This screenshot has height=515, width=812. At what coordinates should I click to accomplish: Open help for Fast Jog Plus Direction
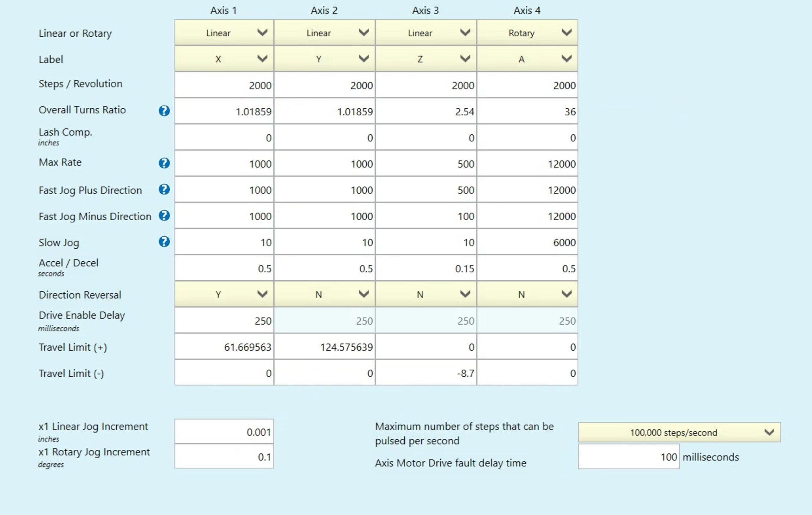click(x=164, y=189)
